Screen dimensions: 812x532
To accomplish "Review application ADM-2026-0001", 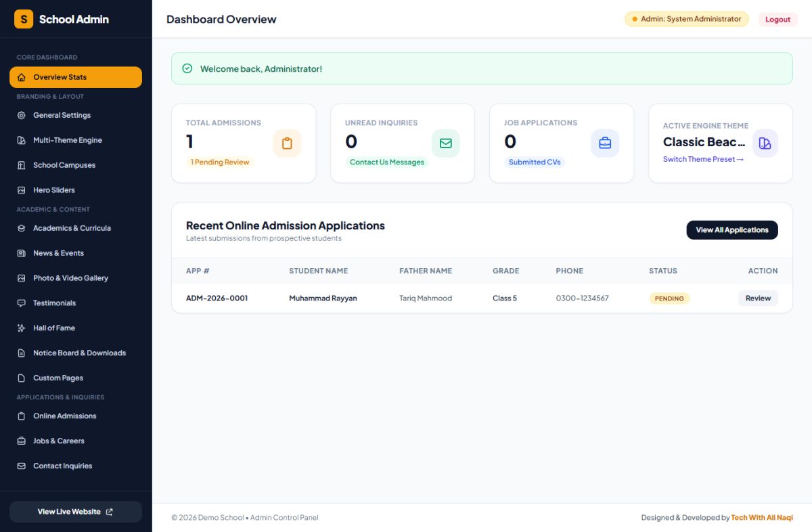I will (x=758, y=298).
